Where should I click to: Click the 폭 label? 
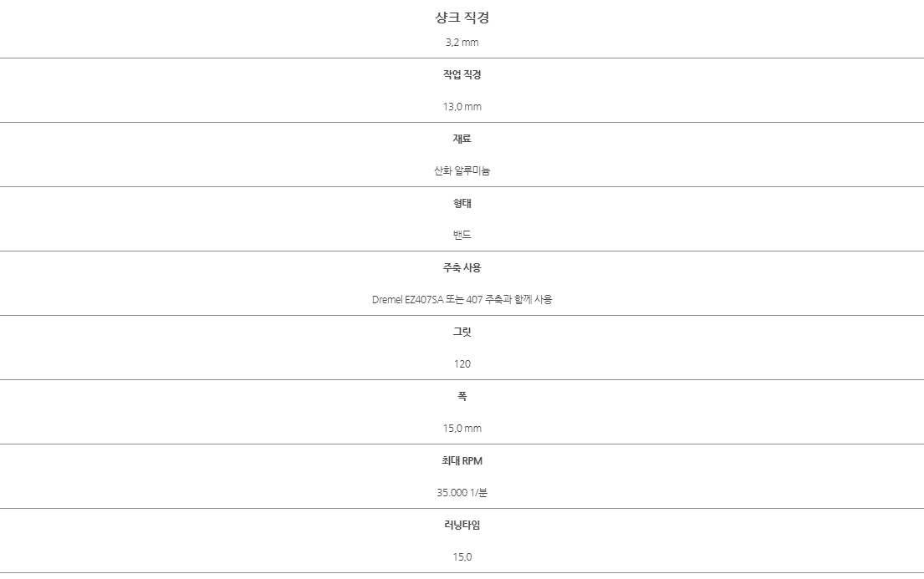462,396
